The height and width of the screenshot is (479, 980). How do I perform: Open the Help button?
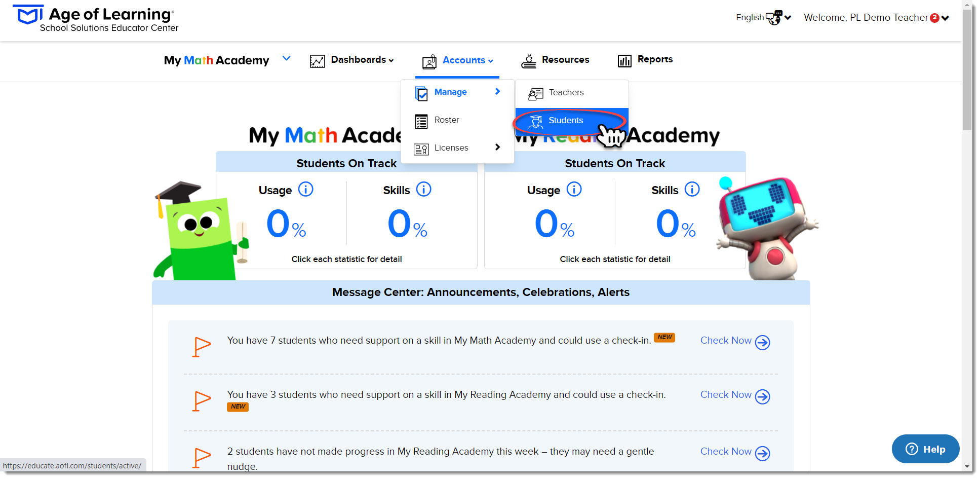click(x=925, y=449)
